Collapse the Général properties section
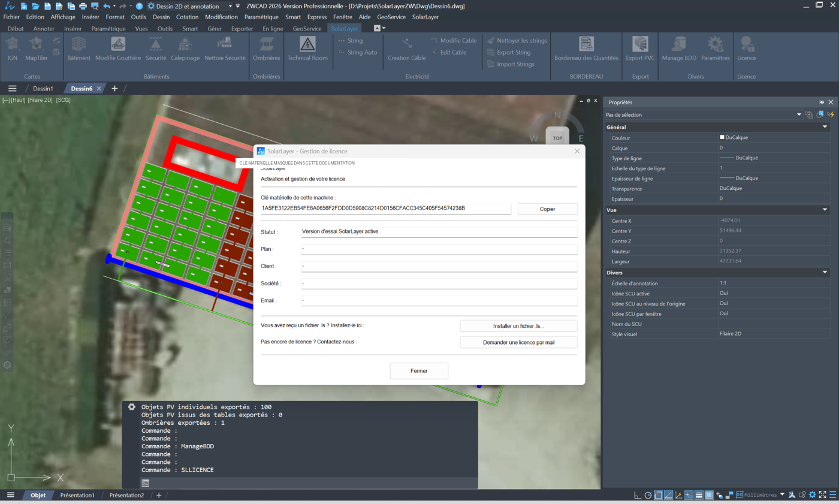Screen dimensions: 839x504 [825, 127]
